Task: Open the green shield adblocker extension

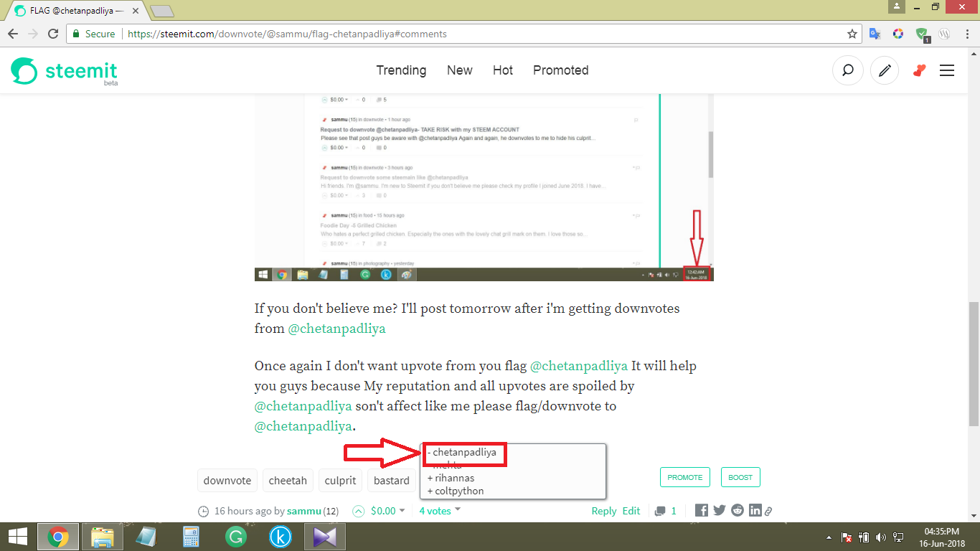Action: pyautogui.click(x=922, y=34)
